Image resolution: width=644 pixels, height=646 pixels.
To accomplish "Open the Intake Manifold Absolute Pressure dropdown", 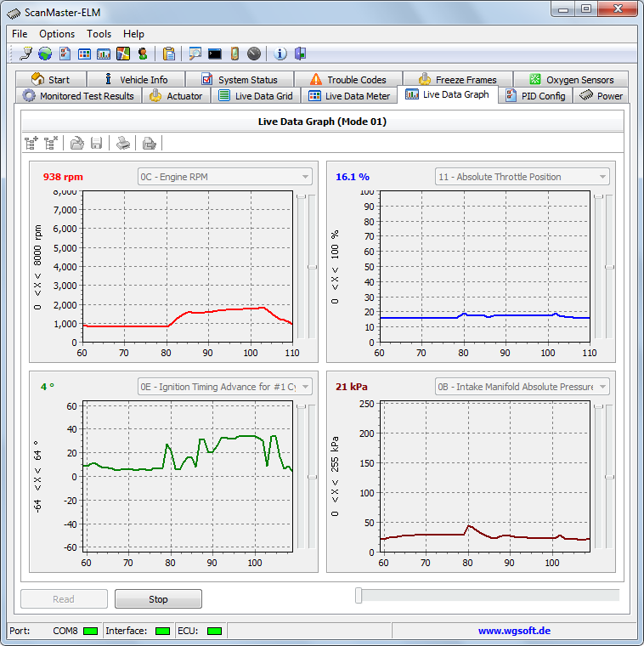I will click(522, 387).
